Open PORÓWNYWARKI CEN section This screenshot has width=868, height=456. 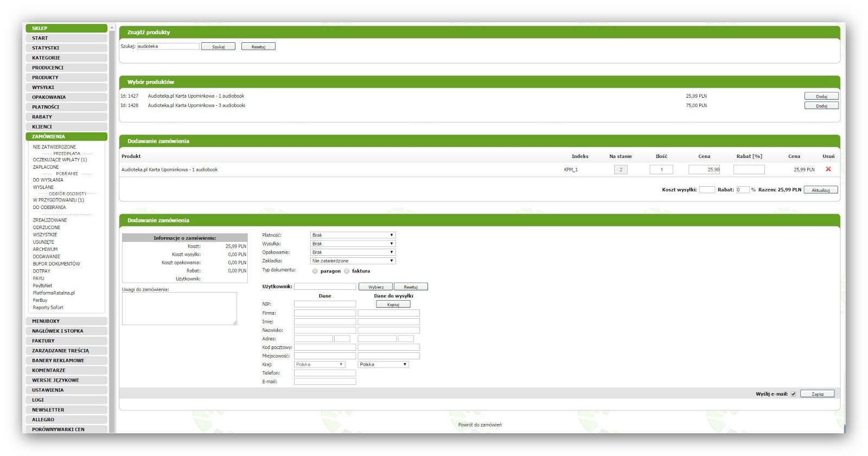(x=66, y=429)
